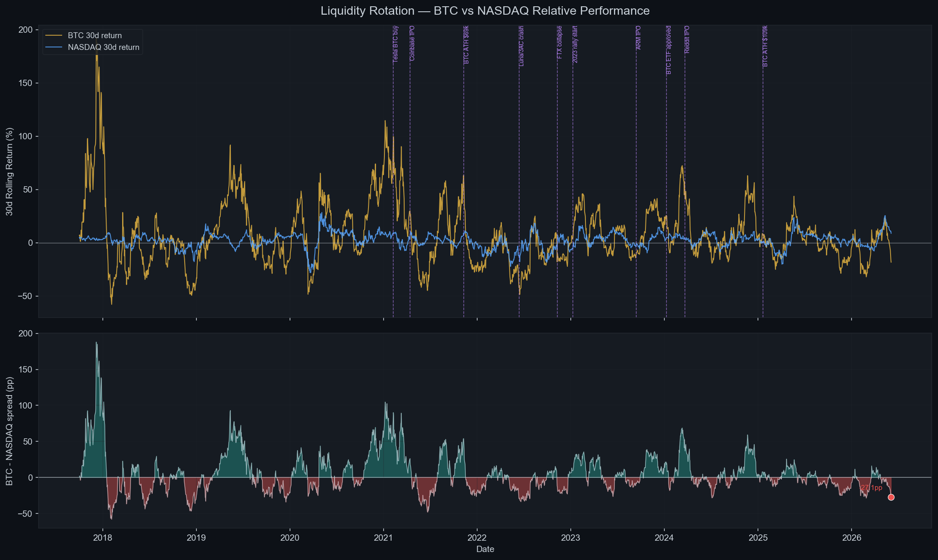Click the 2021 x-axis tick label
Screen dimensions: 938x560
tap(383, 538)
